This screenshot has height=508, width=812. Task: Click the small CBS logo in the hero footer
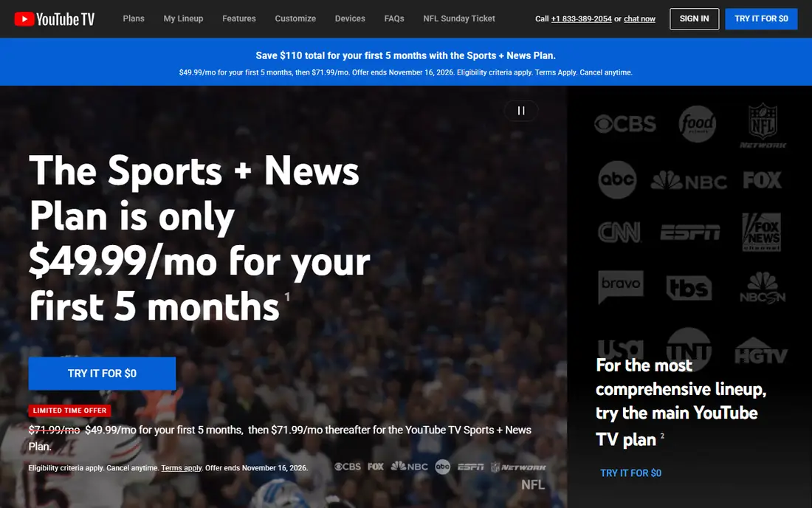tap(348, 467)
